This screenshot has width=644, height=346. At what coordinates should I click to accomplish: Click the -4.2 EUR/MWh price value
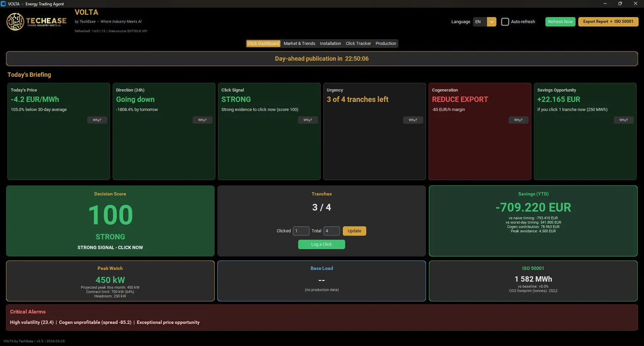35,99
